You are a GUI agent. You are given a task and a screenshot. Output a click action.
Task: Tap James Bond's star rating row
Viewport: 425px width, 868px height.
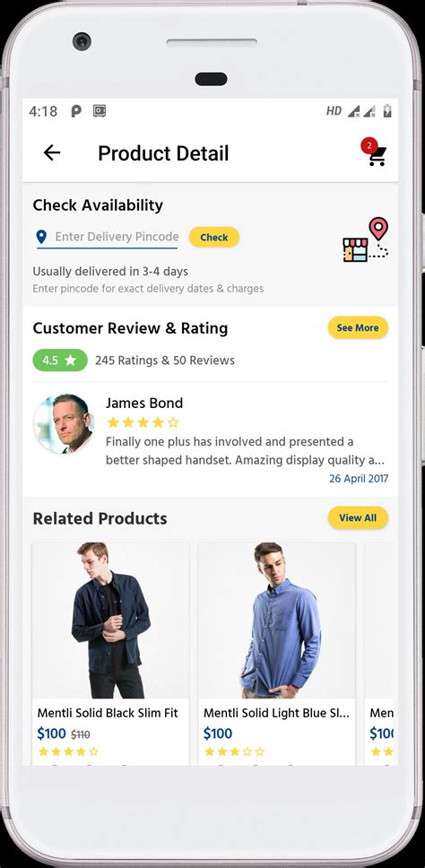pyautogui.click(x=143, y=423)
